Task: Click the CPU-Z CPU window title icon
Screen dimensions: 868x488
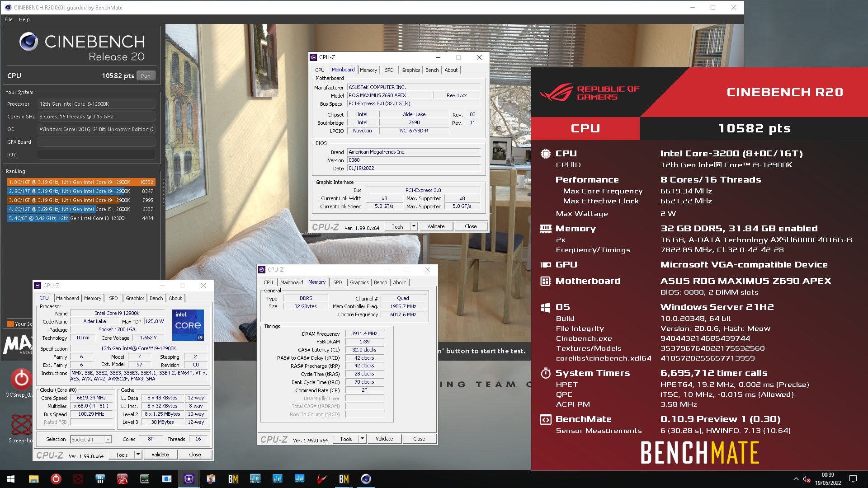Action: tap(38, 286)
